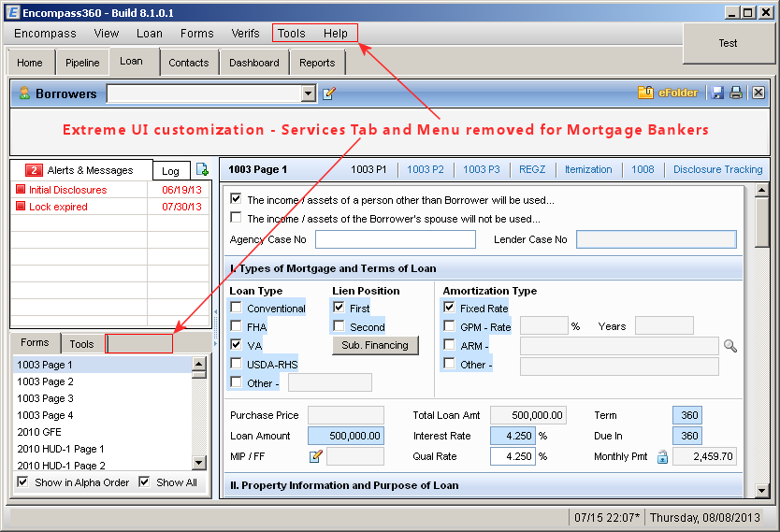The width and height of the screenshot is (780, 532).
Task: Click the Borrowers person icon
Action: coord(24,93)
